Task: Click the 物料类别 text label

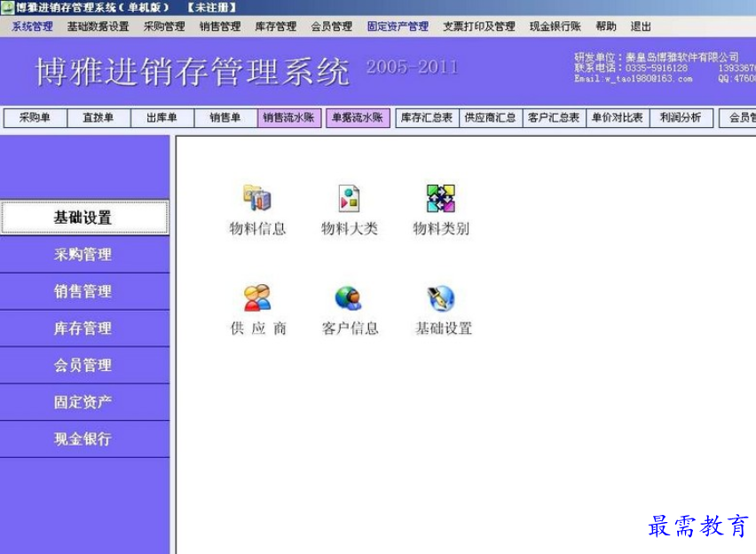Action: (x=441, y=228)
